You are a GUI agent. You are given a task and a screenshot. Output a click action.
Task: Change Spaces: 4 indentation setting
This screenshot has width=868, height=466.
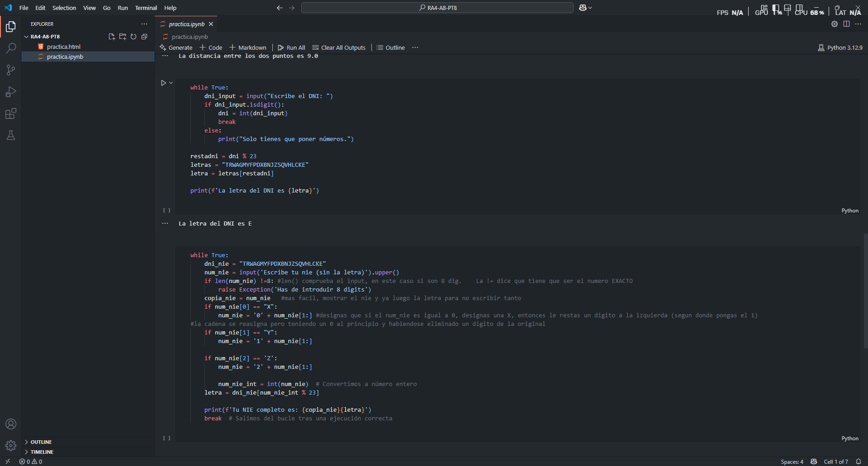click(792, 461)
